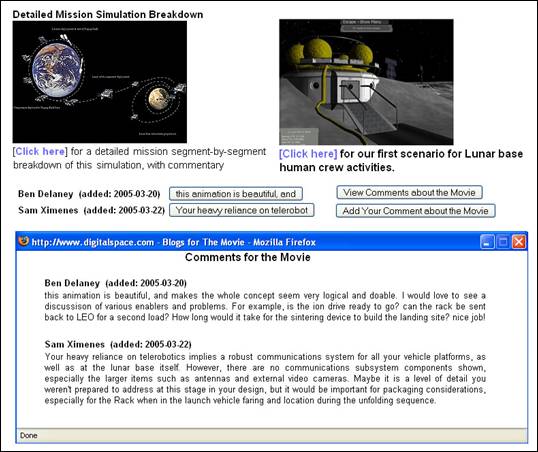Viewport: 538px width, 452px height.
Task: Click View Comments about the Movie button
Action: pyautogui.click(x=409, y=193)
